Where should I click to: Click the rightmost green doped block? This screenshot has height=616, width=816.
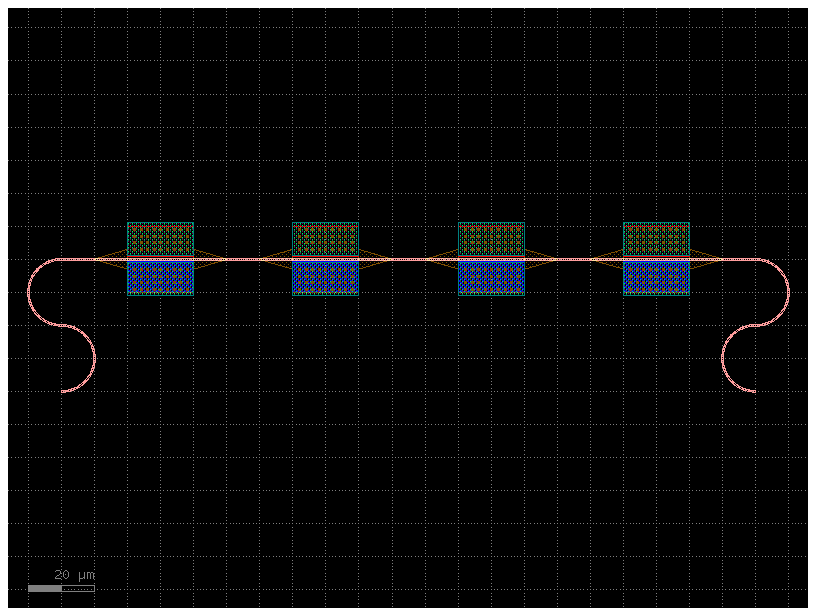pos(655,237)
